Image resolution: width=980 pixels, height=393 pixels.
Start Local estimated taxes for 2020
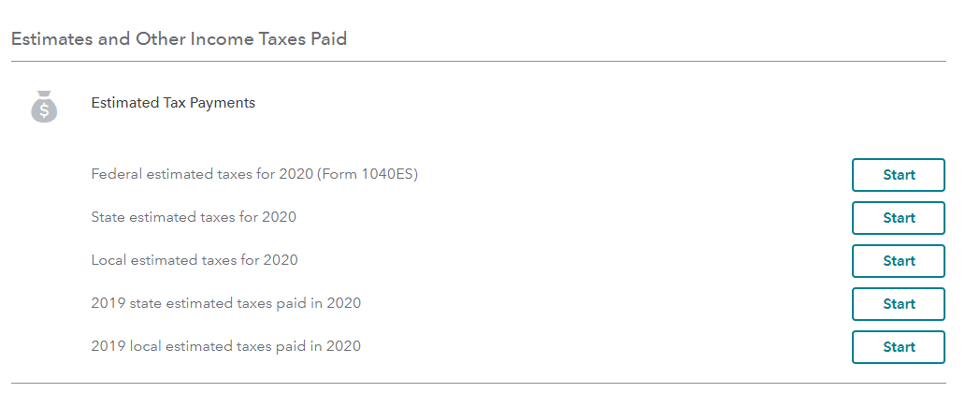(898, 261)
